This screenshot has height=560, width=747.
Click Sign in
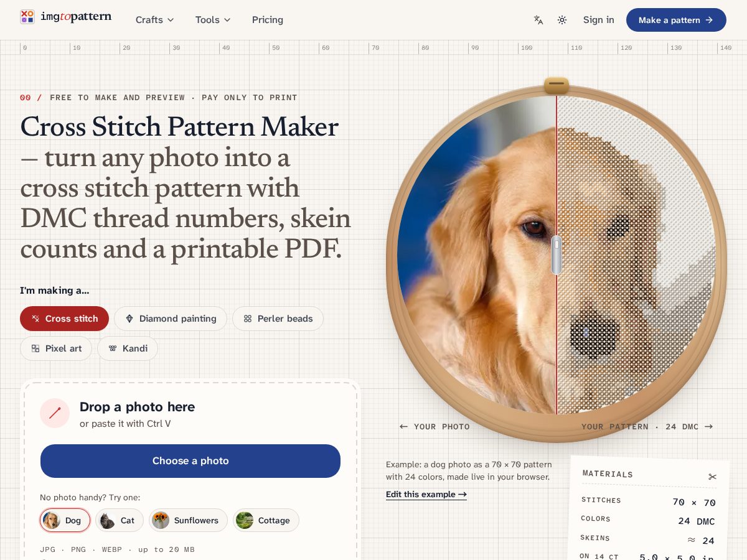[599, 20]
